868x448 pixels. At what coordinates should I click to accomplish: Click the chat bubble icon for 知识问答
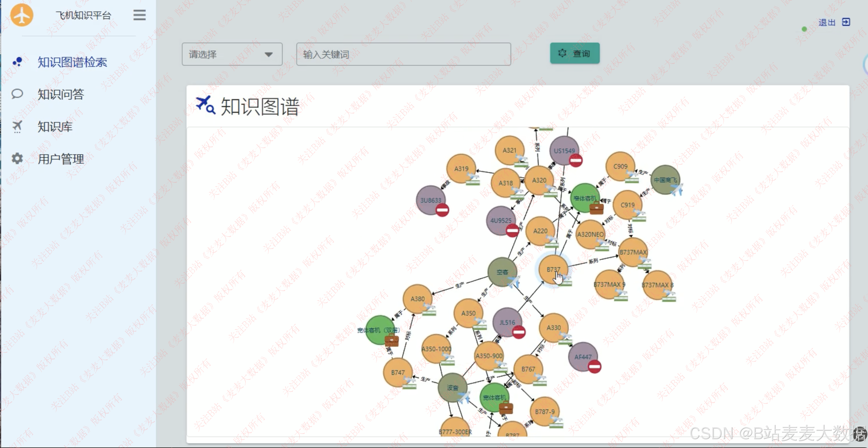[17, 94]
